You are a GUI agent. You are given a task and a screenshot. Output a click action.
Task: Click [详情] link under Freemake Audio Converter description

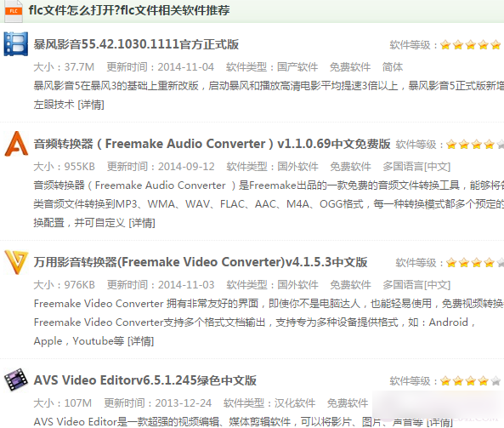click(x=142, y=223)
